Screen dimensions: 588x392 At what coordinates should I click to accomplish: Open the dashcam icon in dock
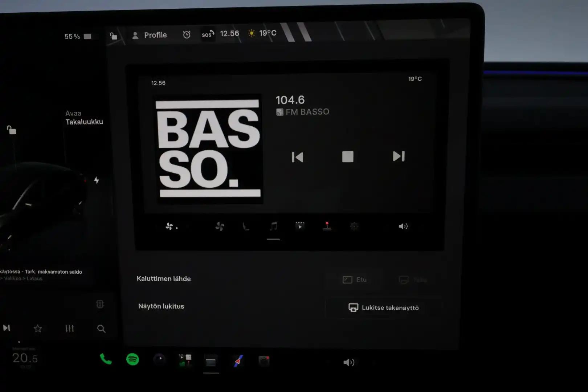[264, 361]
